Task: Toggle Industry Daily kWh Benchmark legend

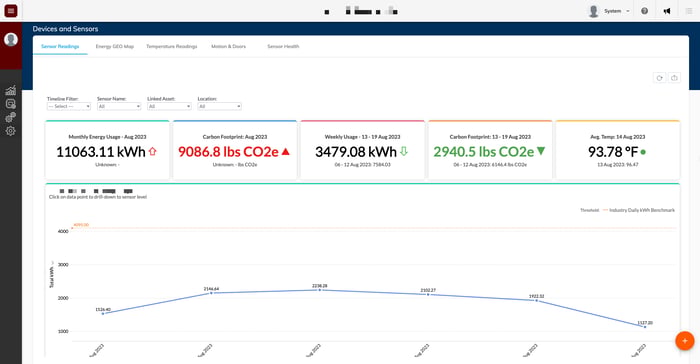Action: (639, 210)
